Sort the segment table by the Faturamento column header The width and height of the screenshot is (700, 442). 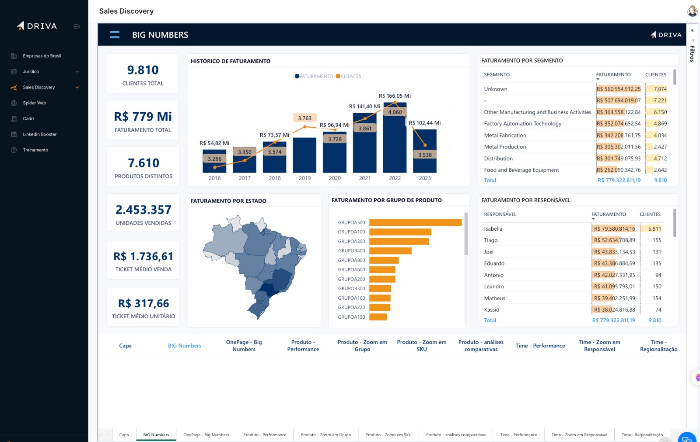(612, 75)
